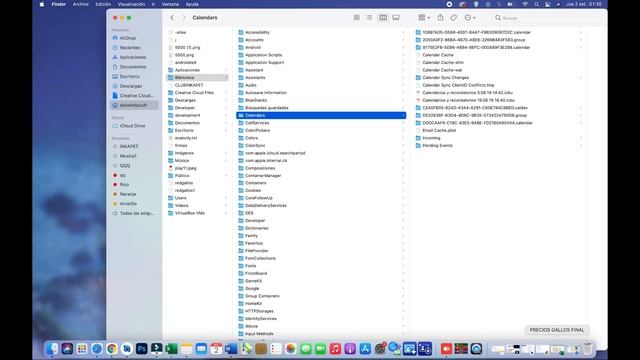This screenshot has height=360, width=640.
Task: Open the Archivo menu
Action: pyautogui.click(x=80, y=4)
